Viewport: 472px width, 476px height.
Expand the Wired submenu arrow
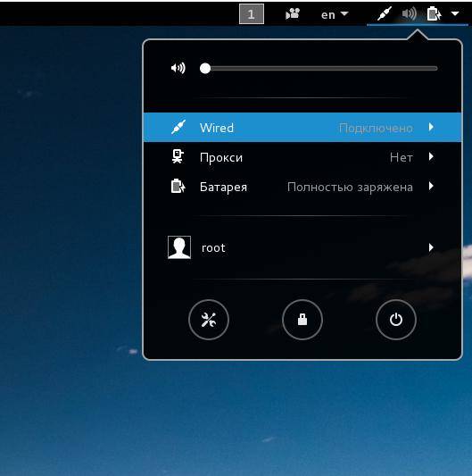click(431, 127)
